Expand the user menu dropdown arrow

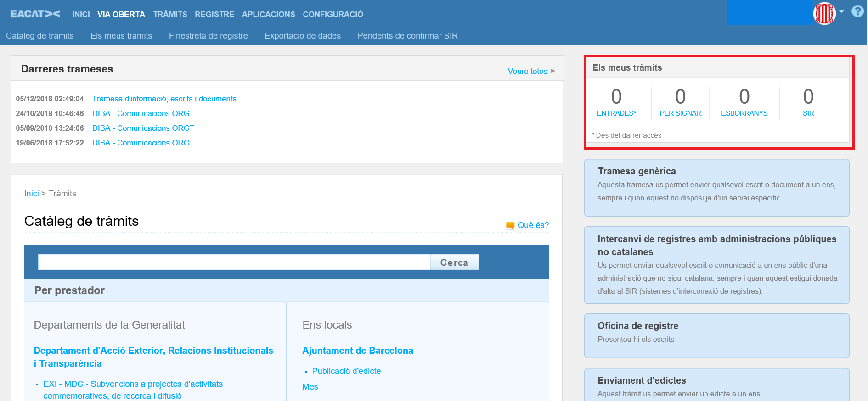pos(841,11)
